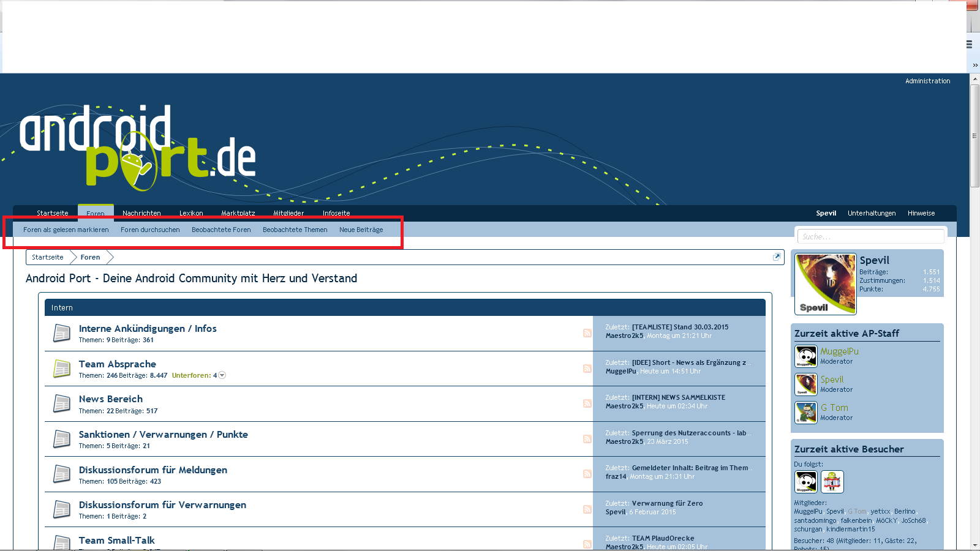Open MuggelPu's avatar in AP-Staff panel
Image resolution: width=980 pixels, height=551 pixels.
pos(805,356)
